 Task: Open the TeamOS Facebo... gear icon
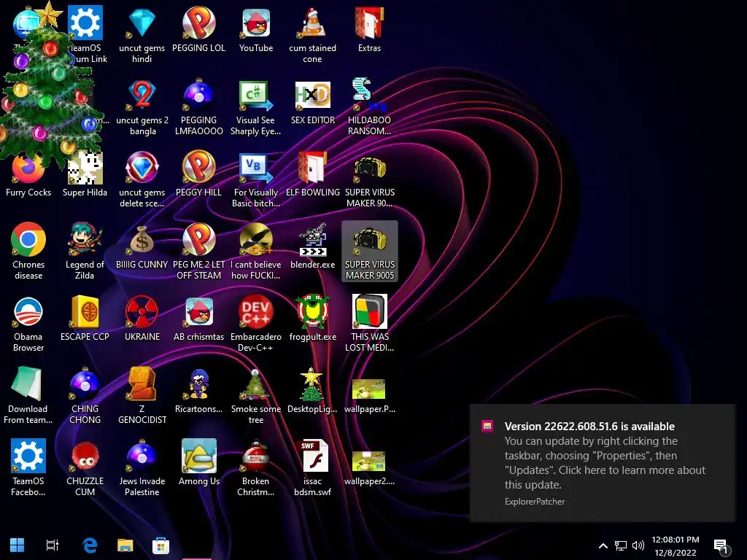tap(28, 456)
